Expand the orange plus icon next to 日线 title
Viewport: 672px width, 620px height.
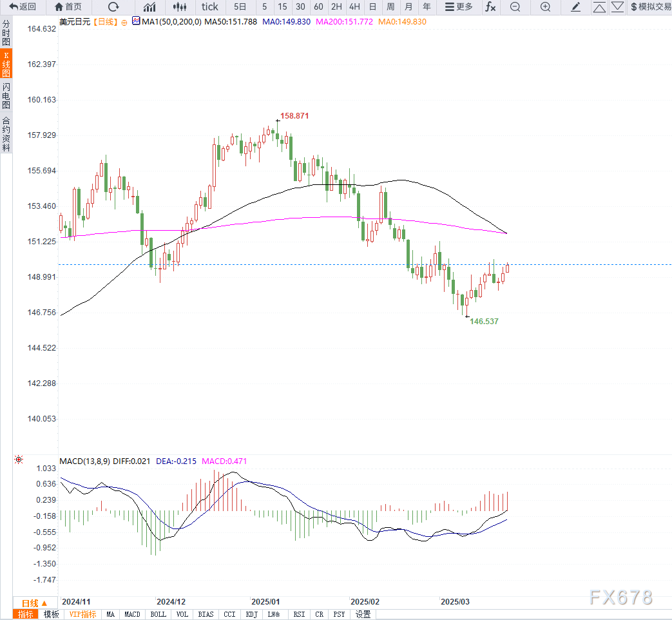coord(124,22)
